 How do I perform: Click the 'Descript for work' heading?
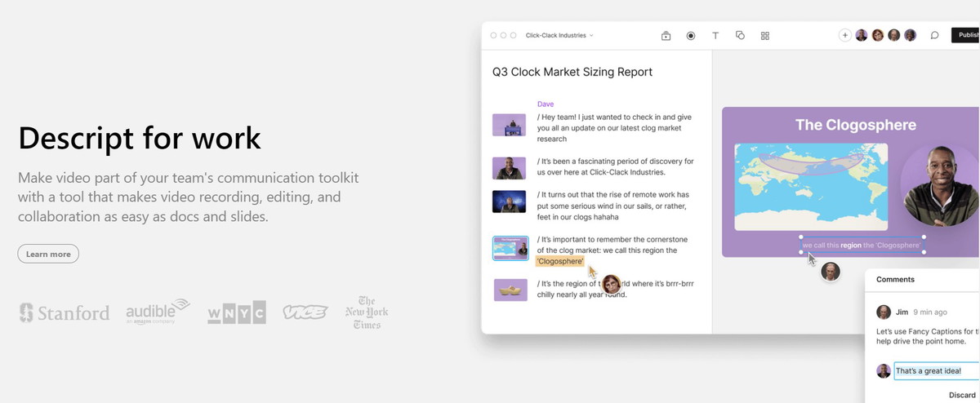coord(140,138)
